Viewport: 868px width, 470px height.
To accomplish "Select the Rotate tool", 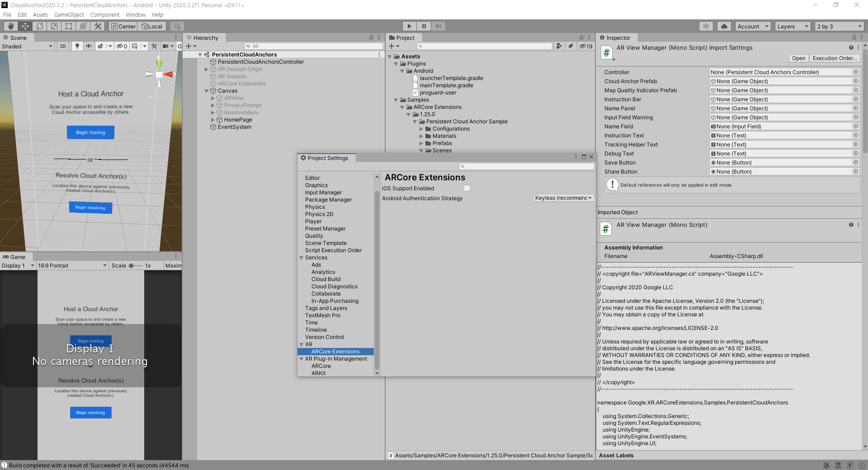I will (40, 26).
